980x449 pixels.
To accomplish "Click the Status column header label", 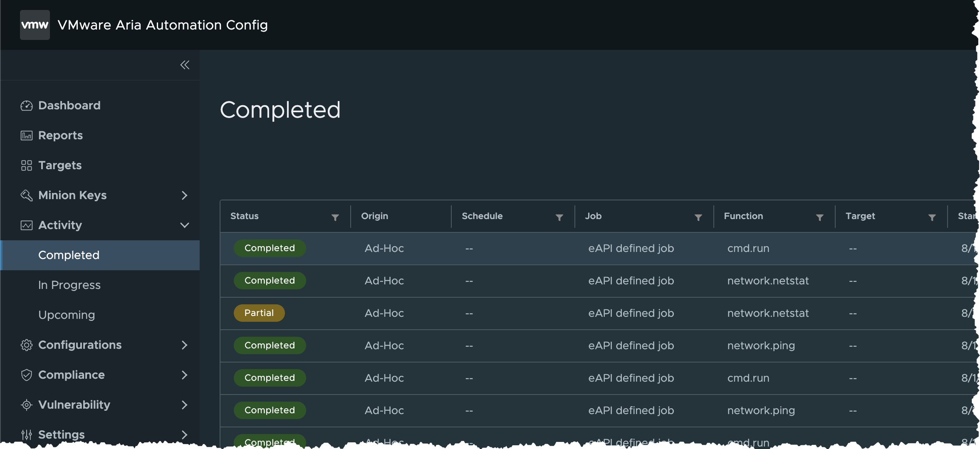I will coord(245,216).
